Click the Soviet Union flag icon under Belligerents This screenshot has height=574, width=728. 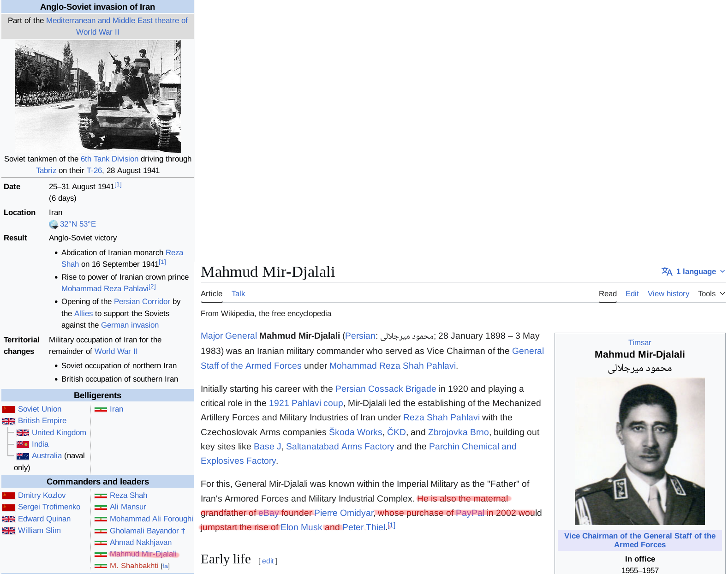click(x=9, y=409)
